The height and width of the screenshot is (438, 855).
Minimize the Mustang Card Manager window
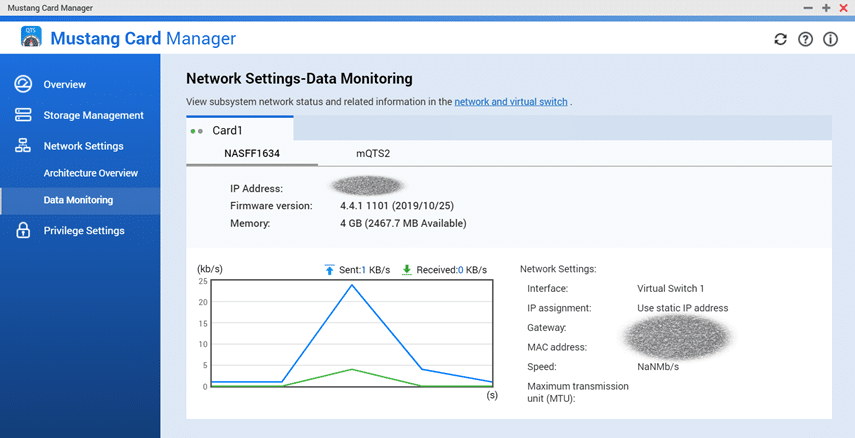pyautogui.click(x=808, y=8)
